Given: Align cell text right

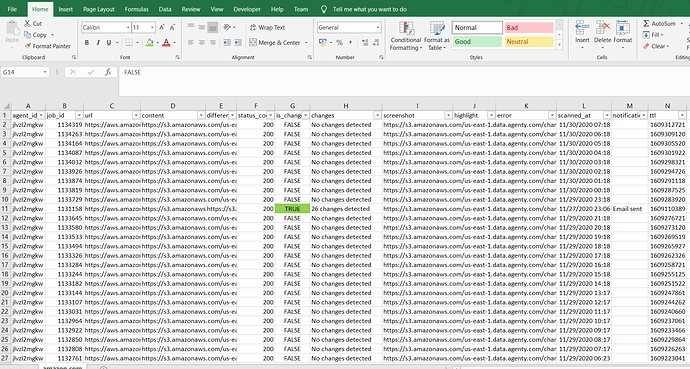Looking at the screenshot, I should 213,43.
